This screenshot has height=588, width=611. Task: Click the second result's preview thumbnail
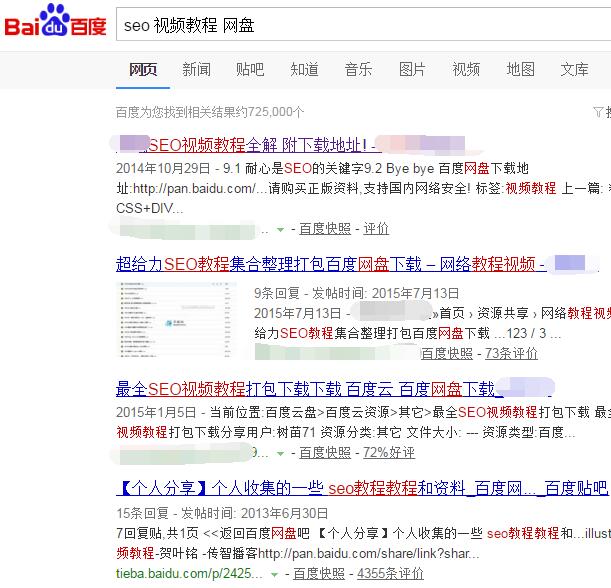click(x=179, y=318)
